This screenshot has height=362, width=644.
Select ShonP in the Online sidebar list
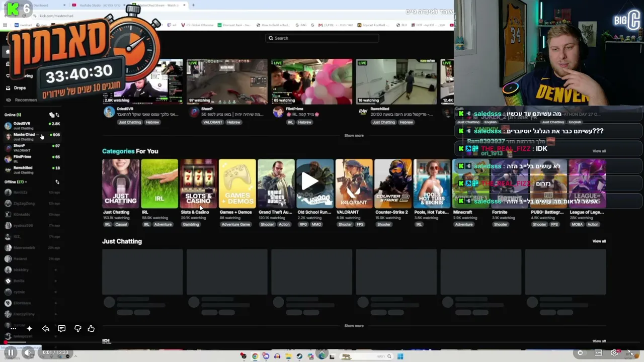click(x=32, y=148)
